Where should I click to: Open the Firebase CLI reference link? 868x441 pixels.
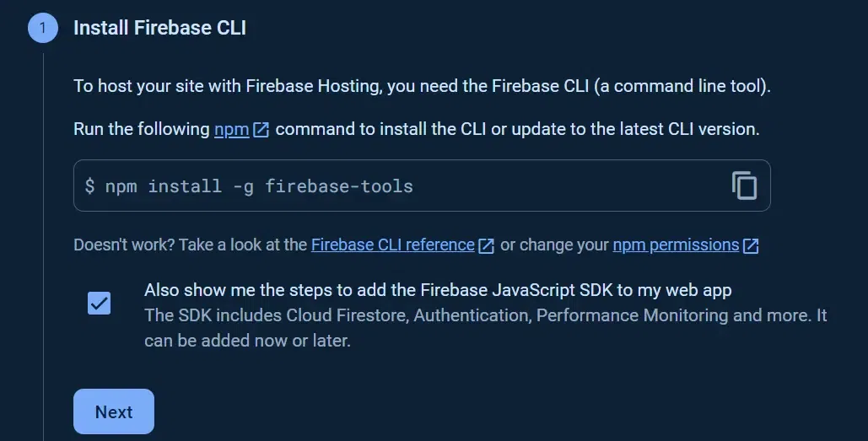393,245
